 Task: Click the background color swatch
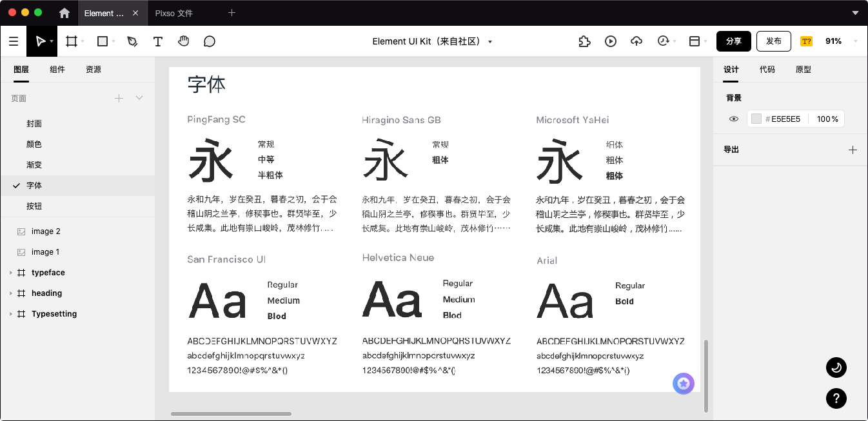[756, 119]
